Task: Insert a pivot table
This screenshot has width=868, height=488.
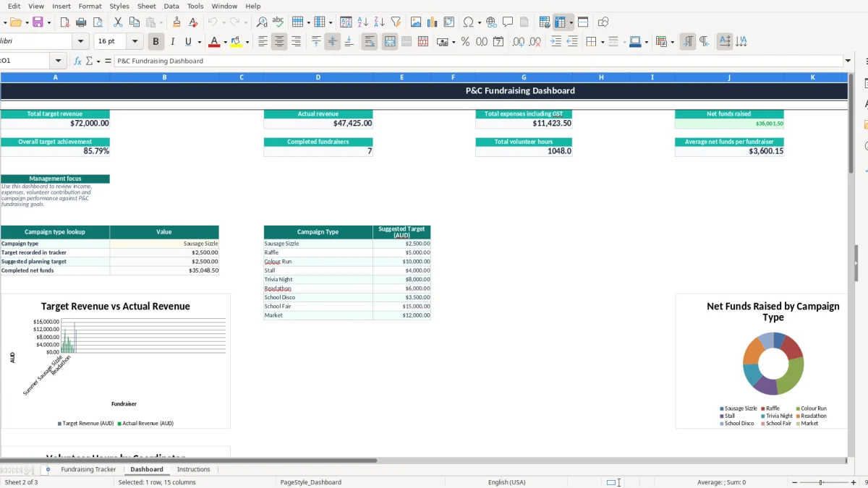Action: click(449, 22)
